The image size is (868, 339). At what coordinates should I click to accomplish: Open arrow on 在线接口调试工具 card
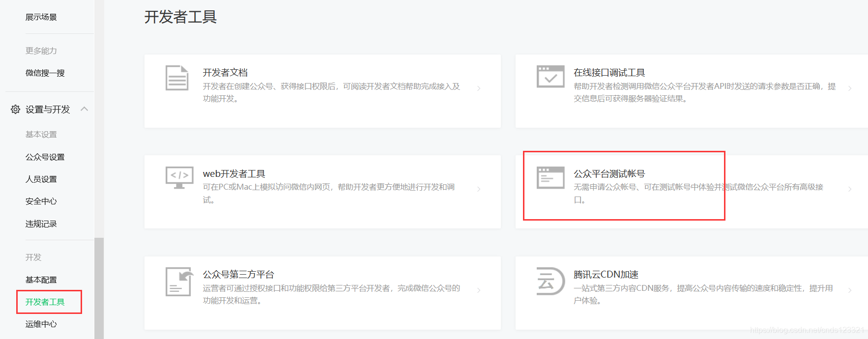point(850,88)
